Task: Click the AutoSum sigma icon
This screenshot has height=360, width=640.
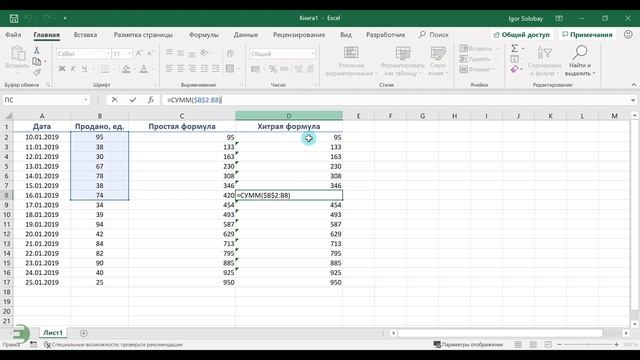Action: pos(515,49)
